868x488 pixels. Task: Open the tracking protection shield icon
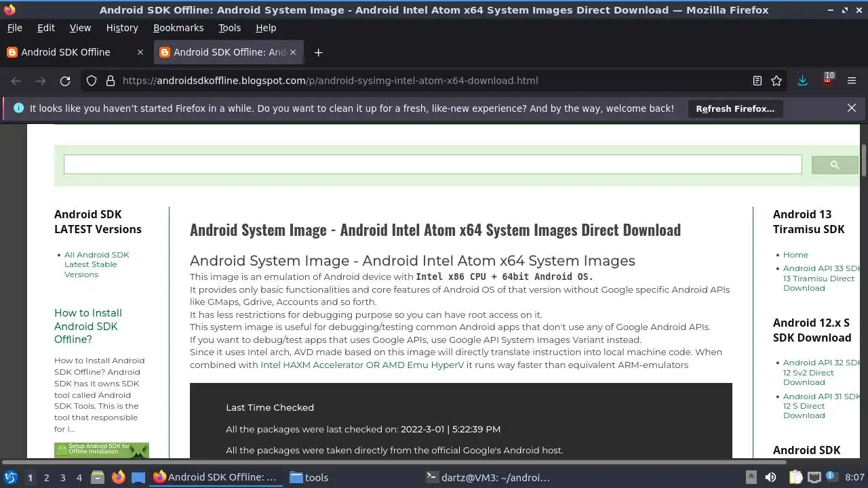coord(92,81)
